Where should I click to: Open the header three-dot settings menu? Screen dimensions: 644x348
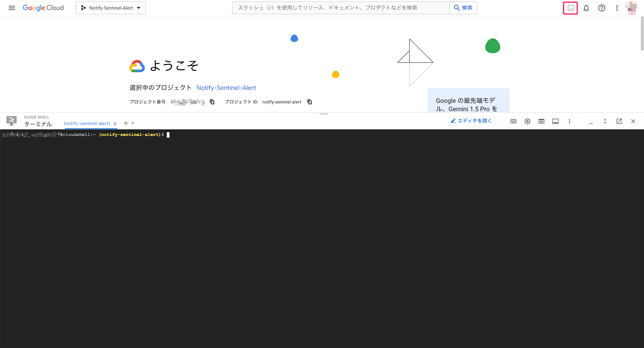pos(617,8)
